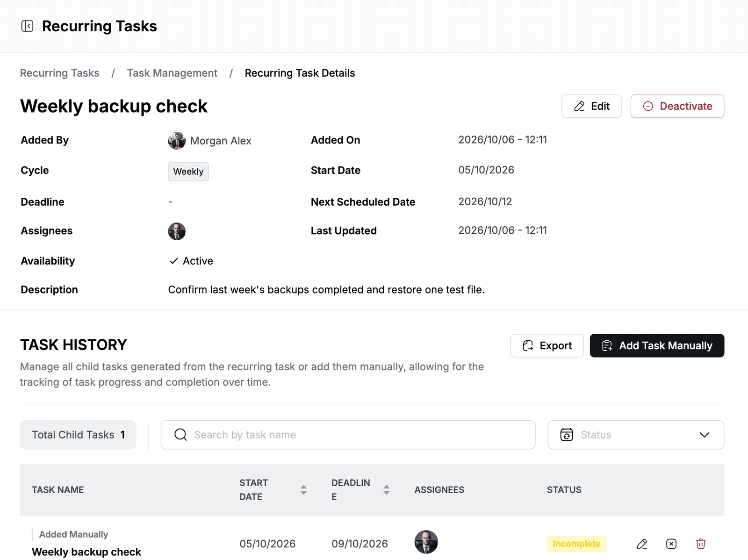748x560 pixels.
Task: Click Weekly backup check task name in table
Action: click(86, 552)
